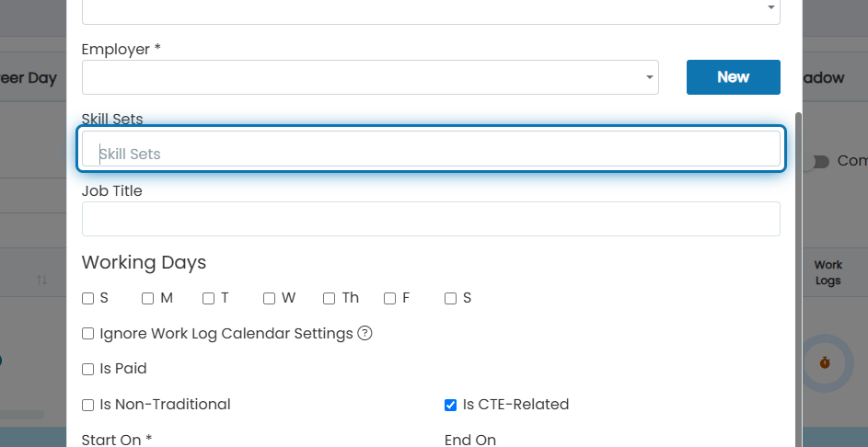Enable the W working day checkbox
This screenshot has height=447, width=868.
point(269,299)
